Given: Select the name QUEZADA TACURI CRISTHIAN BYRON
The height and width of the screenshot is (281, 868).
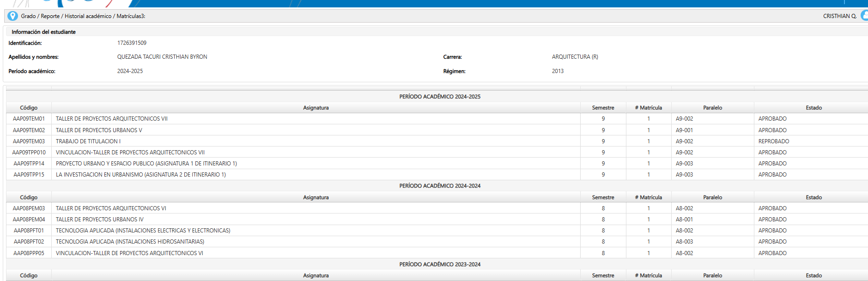Looking at the screenshot, I should pyautogui.click(x=162, y=57).
